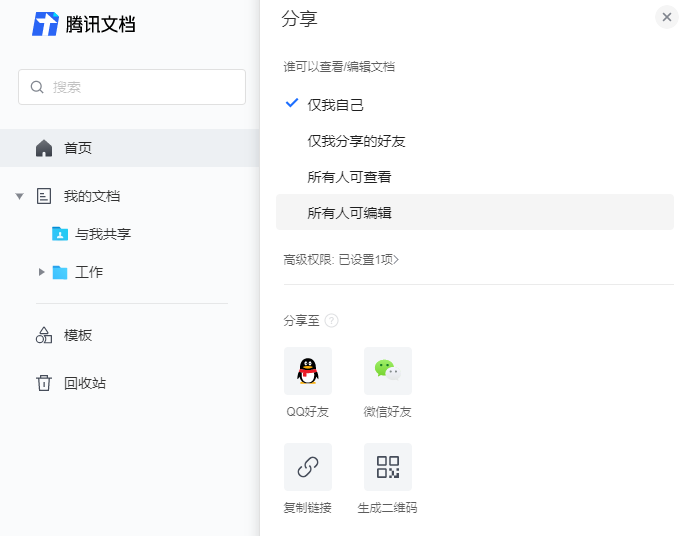The image size is (697, 536).
Task: Click the QQ penguin share icon
Action: tap(308, 371)
